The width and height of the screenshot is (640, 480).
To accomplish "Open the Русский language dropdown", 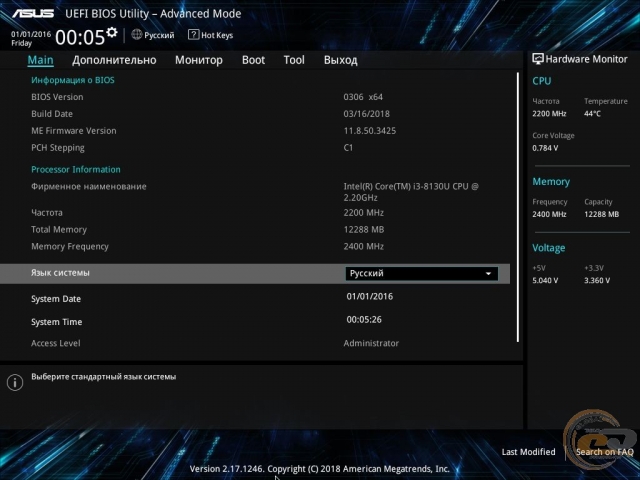I will [422, 273].
